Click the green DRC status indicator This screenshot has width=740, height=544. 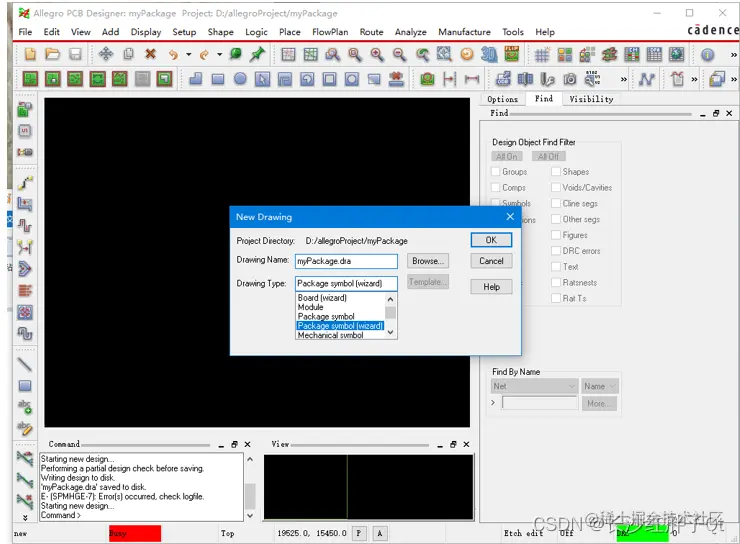pyautogui.click(x=642, y=534)
